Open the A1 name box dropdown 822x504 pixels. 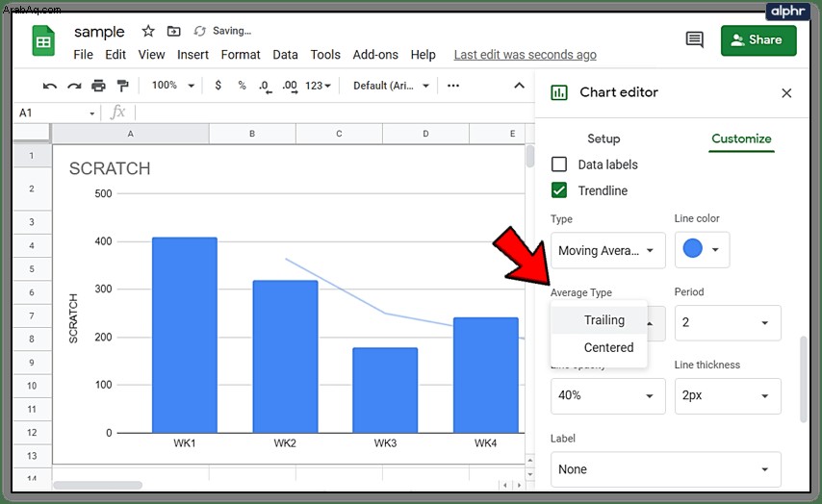(91, 113)
